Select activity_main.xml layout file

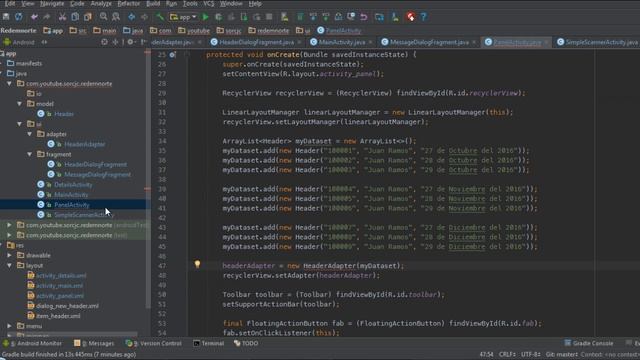click(x=59, y=286)
